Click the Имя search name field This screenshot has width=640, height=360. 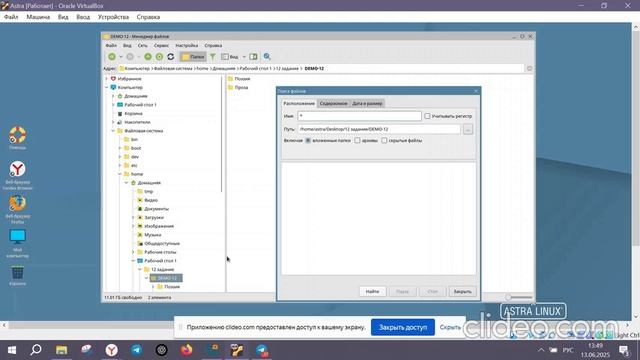359,116
